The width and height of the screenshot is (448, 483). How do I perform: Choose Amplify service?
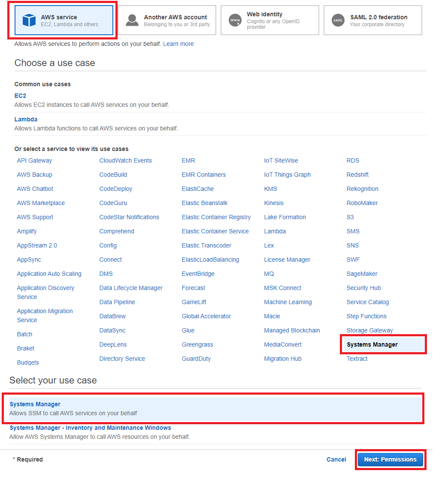(27, 232)
